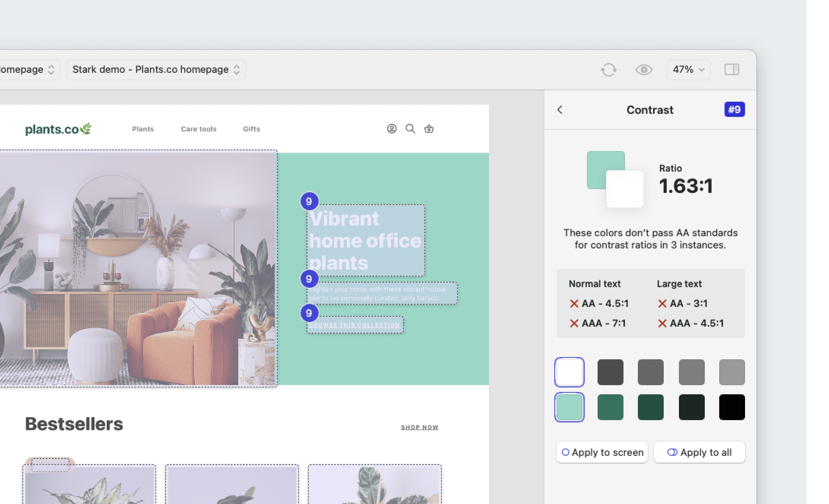Screen dimensions: 829x504
Task: Click the first bestseller product image
Action: click(x=89, y=485)
